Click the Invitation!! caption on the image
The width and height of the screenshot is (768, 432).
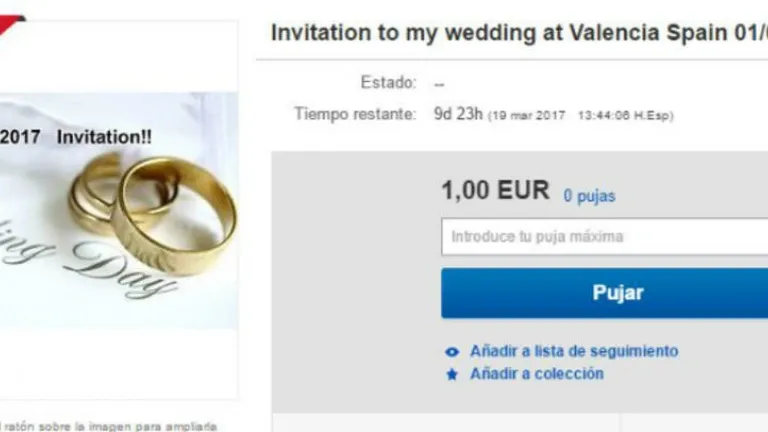(x=104, y=137)
